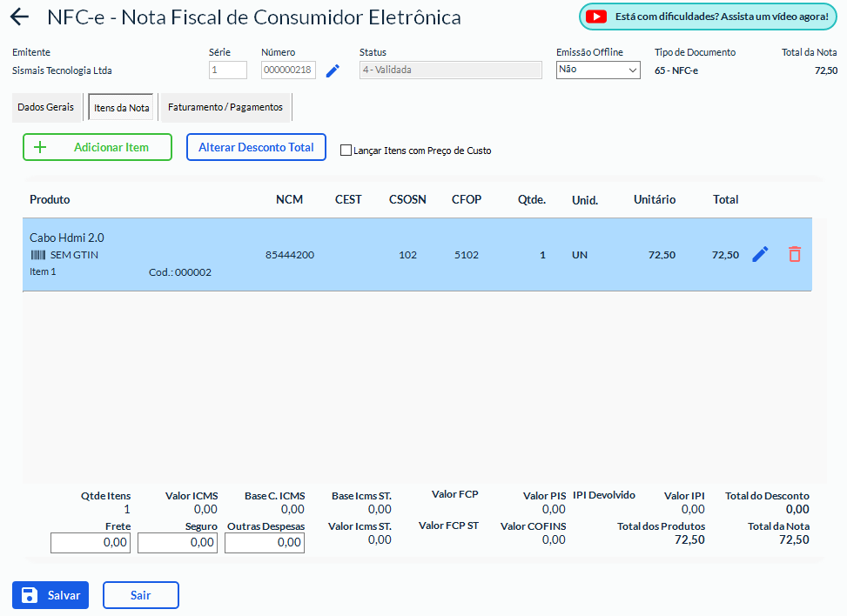Switch to the Dados Gerais tab
Screen dimensions: 847x616
(x=46, y=107)
